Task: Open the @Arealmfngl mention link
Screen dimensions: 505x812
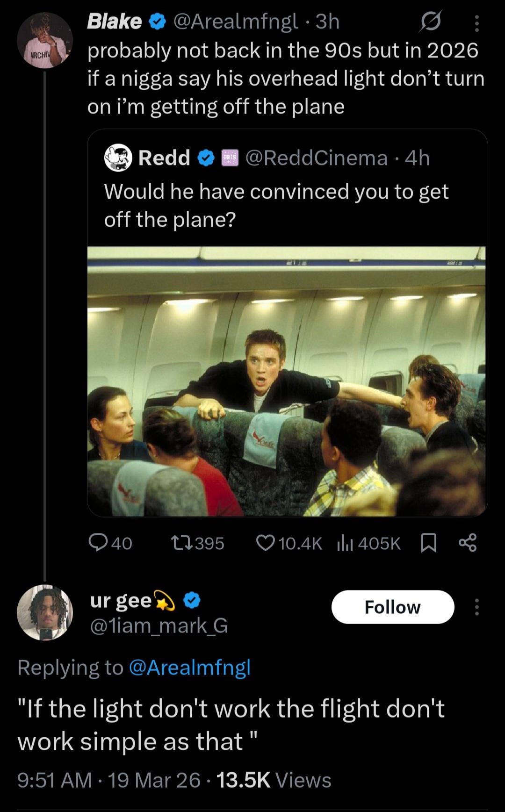Action: click(189, 668)
